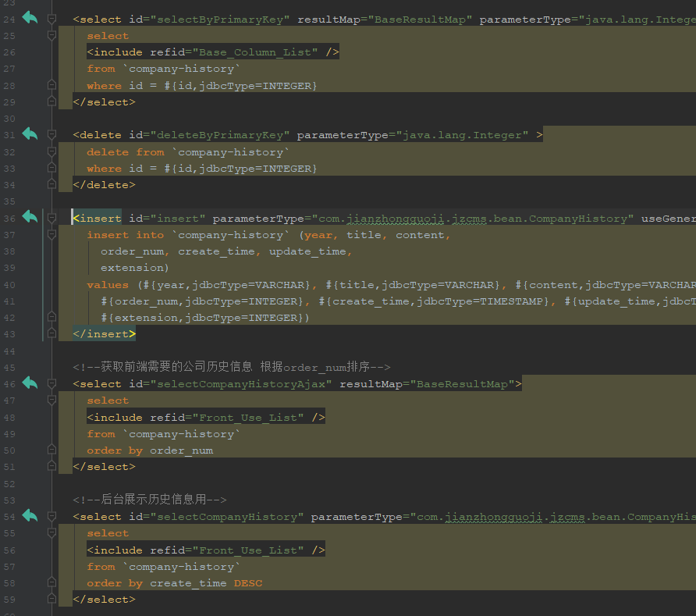Click 'order by order_num' text
Screen dimensions: 696x616
point(150,450)
